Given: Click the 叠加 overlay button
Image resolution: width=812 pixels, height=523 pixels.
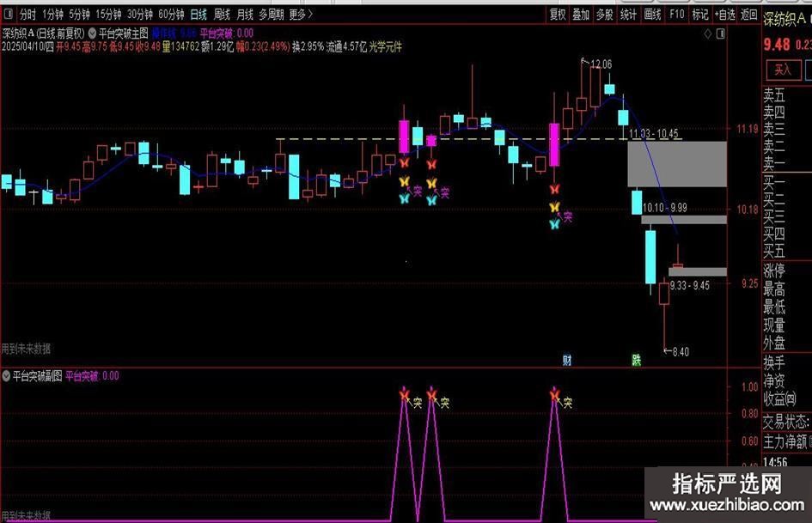Looking at the screenshot, I should click(581, 15).
